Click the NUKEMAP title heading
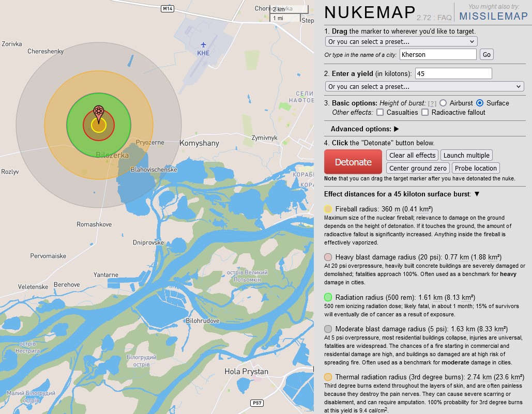532x414 pixels. pos(370,12)
